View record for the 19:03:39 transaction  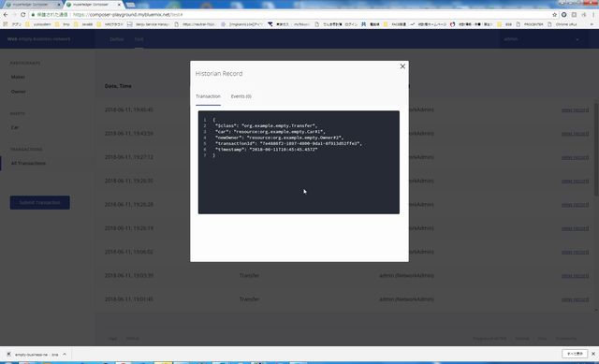coord(575,276)
